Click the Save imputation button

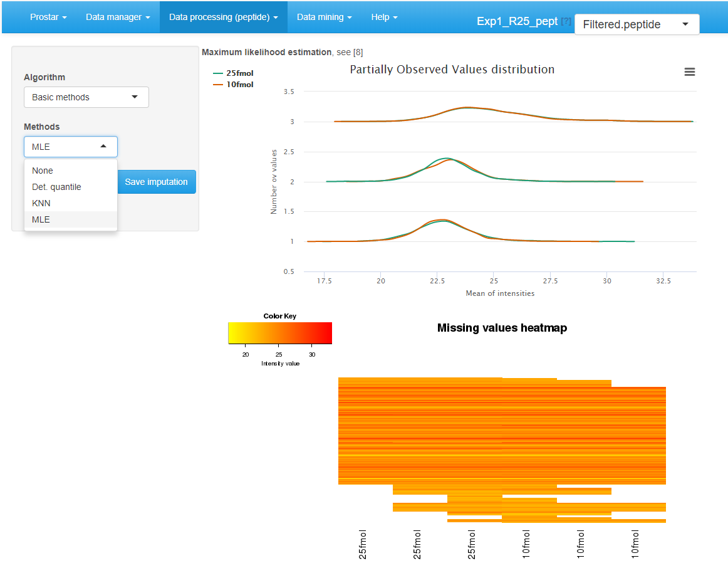coord(156,181)
